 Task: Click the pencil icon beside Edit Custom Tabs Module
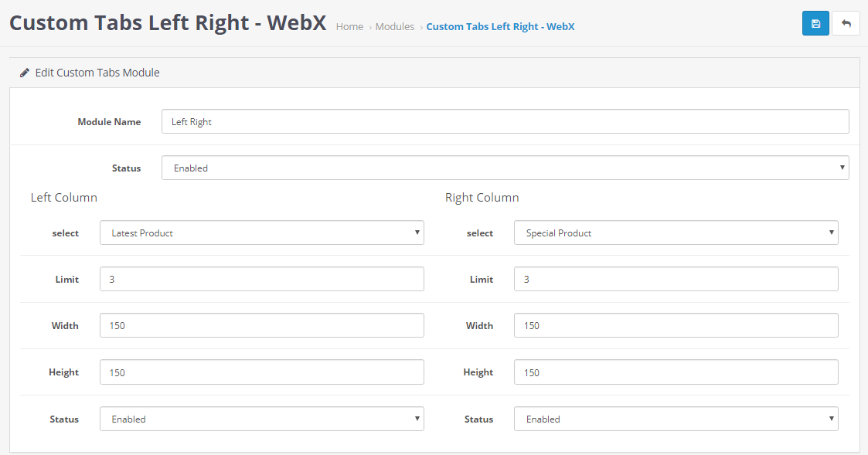click(x=25, y=73)
